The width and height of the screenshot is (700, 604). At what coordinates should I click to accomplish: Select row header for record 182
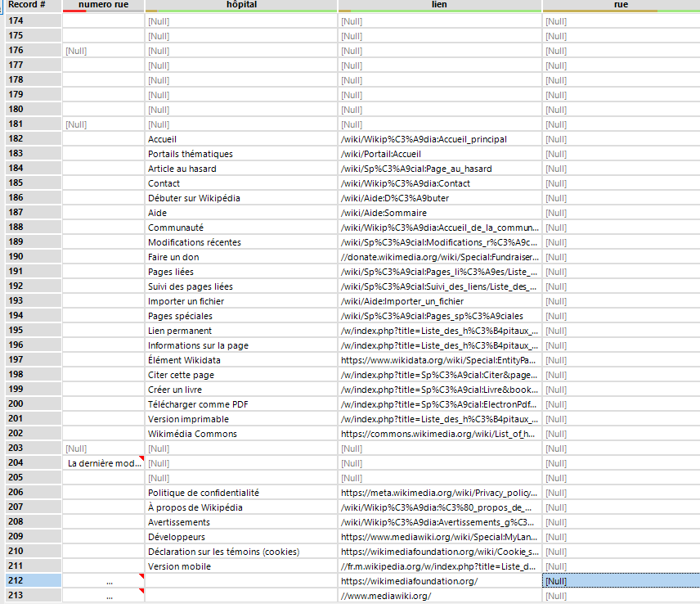click(33, 139)
